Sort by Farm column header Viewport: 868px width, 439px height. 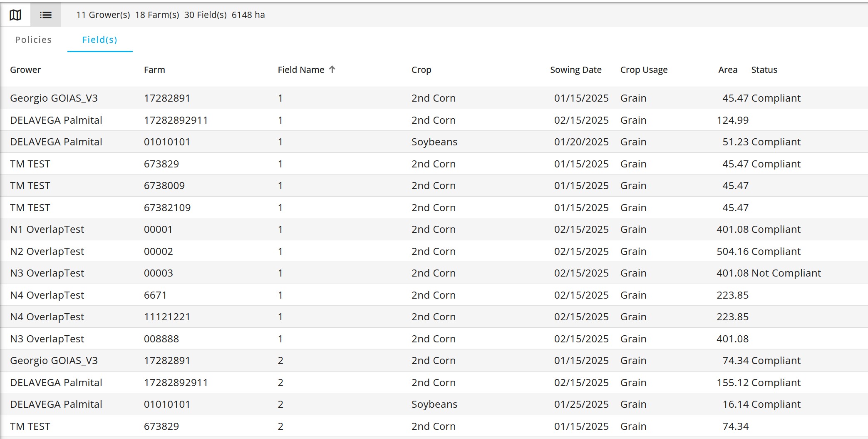154,70
